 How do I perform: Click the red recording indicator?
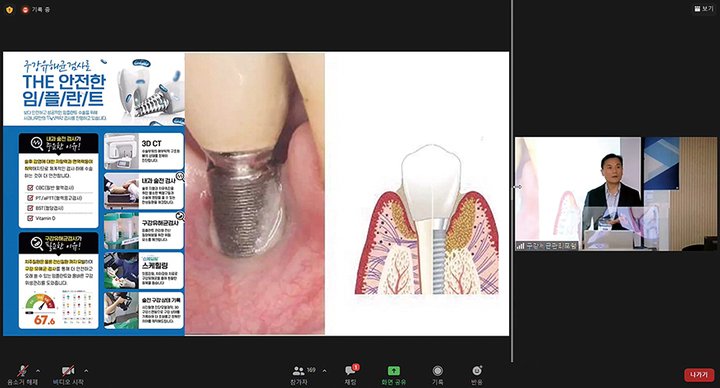(x=25, y=9)
